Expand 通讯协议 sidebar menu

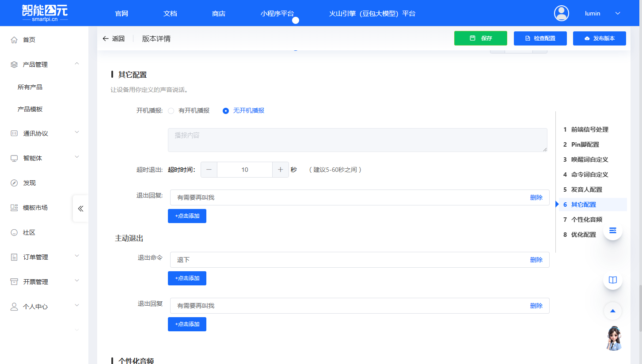[x=44, y=133]
